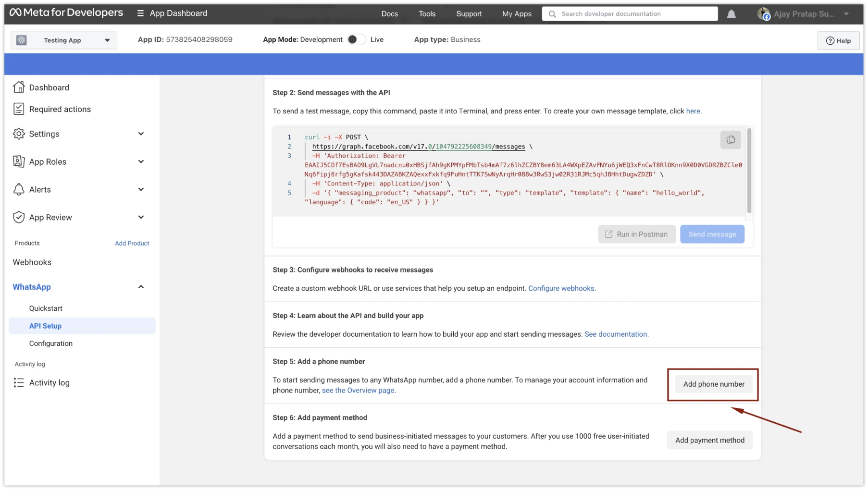The image size is (868, 490).
Task: Open the notifications bell
Action: pos(731,14)
